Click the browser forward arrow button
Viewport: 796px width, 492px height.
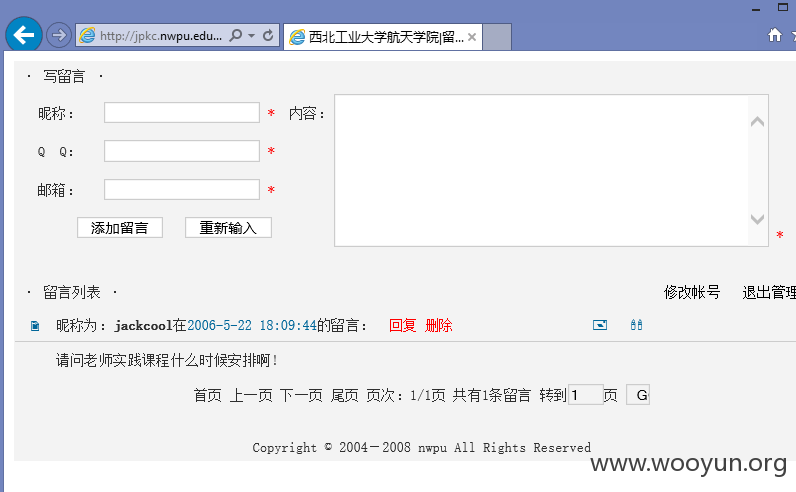(59, 35)
